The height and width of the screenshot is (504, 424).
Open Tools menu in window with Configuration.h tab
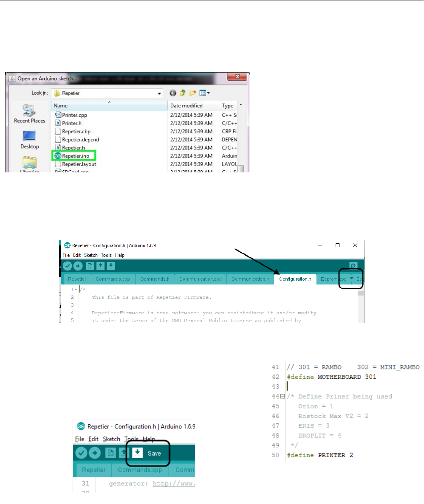(x=106, y=255)
